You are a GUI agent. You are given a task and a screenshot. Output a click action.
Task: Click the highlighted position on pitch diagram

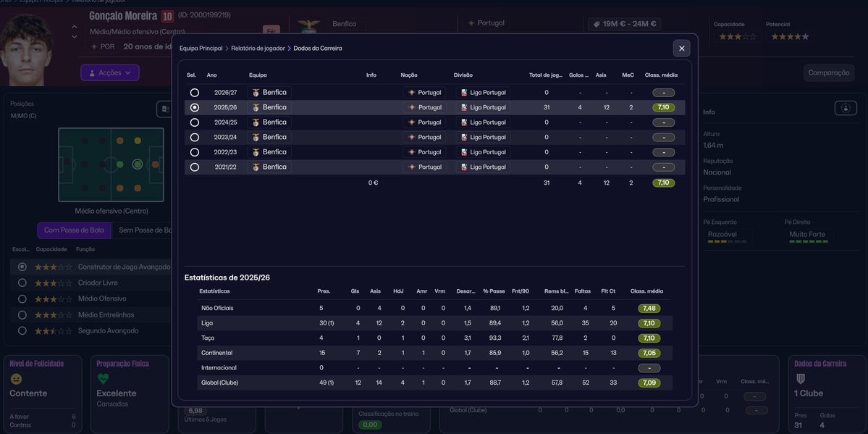[x=138, y=164]
